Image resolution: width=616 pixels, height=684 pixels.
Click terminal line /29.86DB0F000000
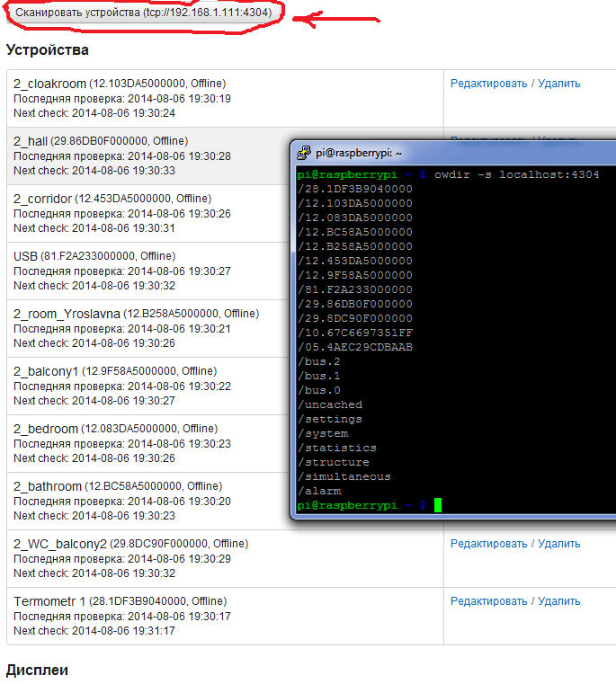click(x=355, y=304)
